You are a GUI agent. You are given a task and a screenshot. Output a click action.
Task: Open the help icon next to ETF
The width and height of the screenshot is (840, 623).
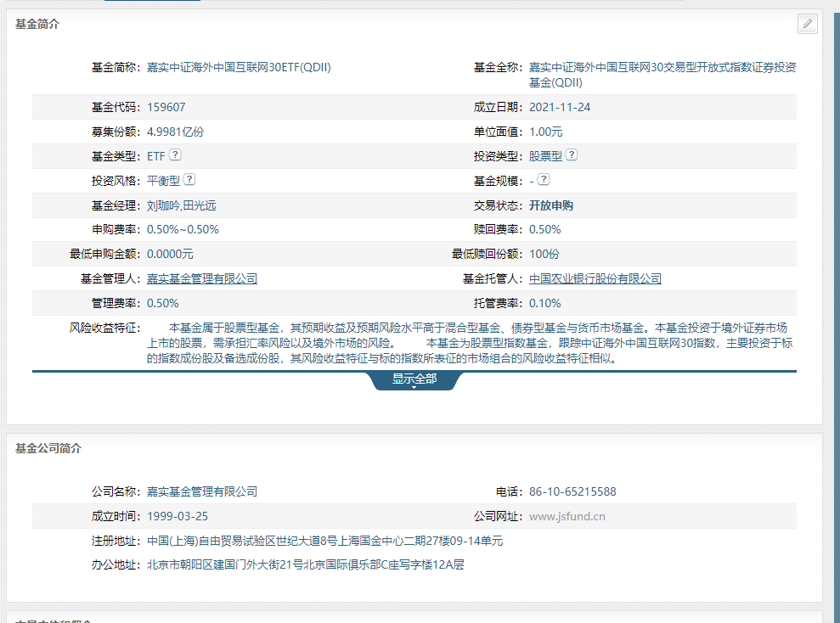(x=175, y=155)
